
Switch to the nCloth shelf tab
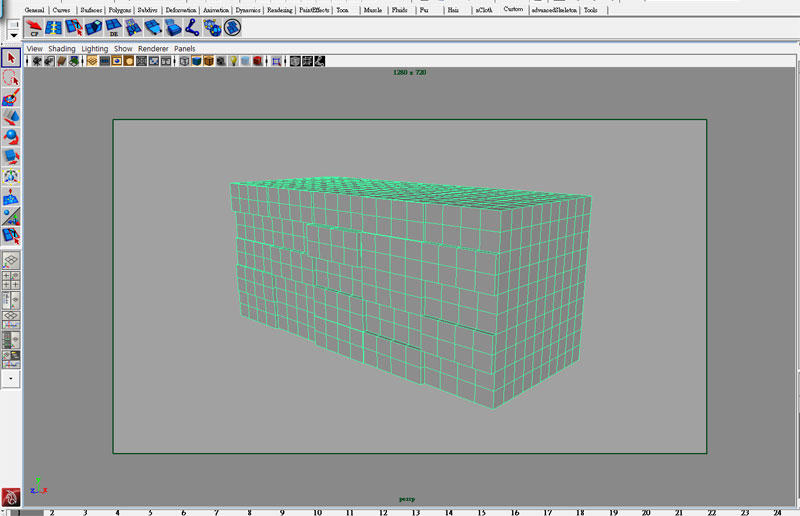(483, 9)
